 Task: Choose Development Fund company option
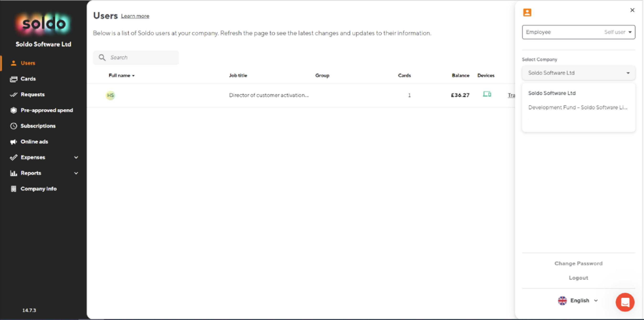578,107
